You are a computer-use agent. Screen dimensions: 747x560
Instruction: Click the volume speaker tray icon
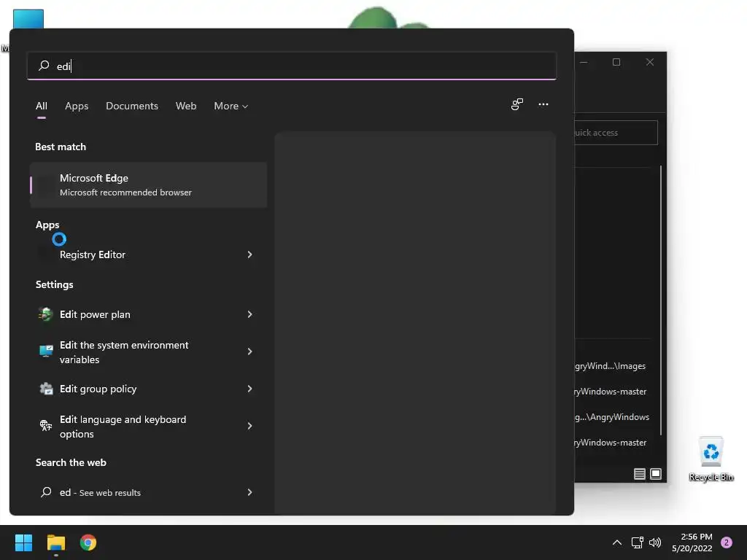click(655, 542)
